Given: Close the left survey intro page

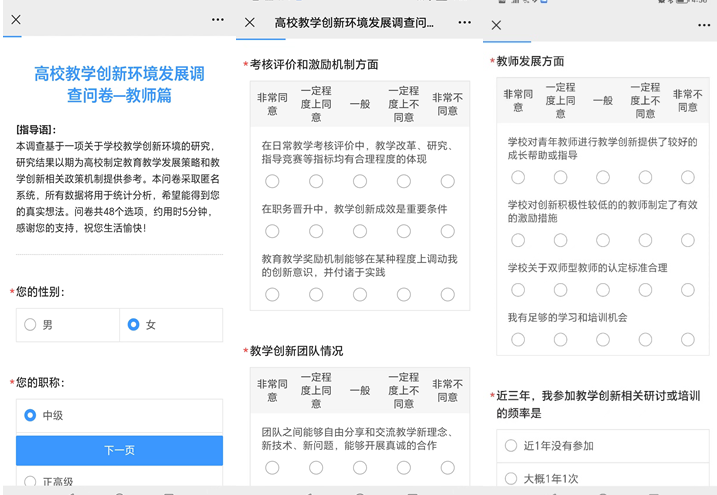Looking at the screenshot, I should [15, 20].
